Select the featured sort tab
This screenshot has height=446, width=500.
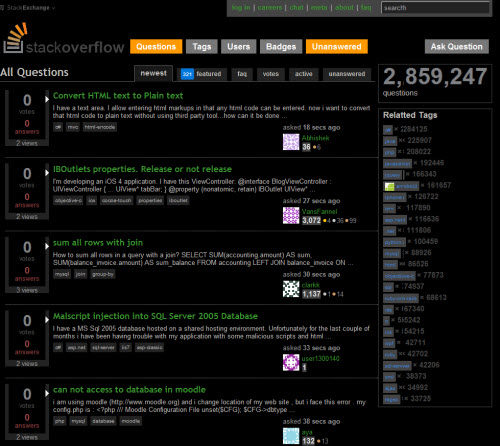[x=202, y=74]
